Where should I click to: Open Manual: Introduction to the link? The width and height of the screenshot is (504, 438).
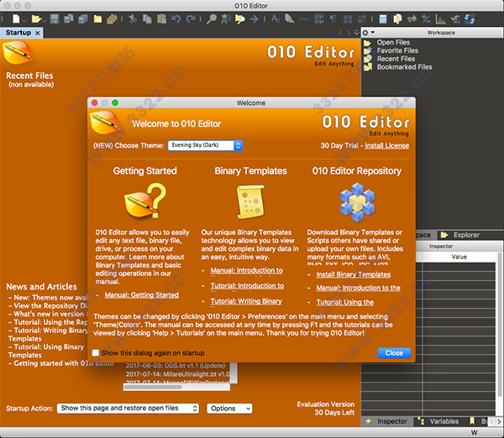coord(359,288)
